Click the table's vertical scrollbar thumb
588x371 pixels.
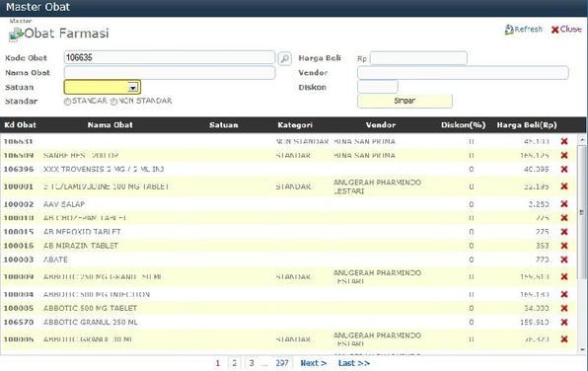(582, 212)
